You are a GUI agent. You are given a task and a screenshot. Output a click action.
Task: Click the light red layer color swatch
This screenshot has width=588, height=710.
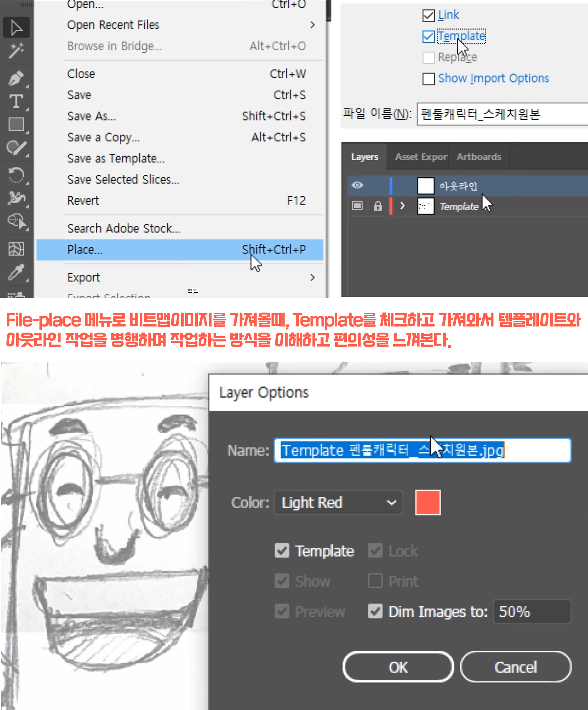[x=427, y=503]
